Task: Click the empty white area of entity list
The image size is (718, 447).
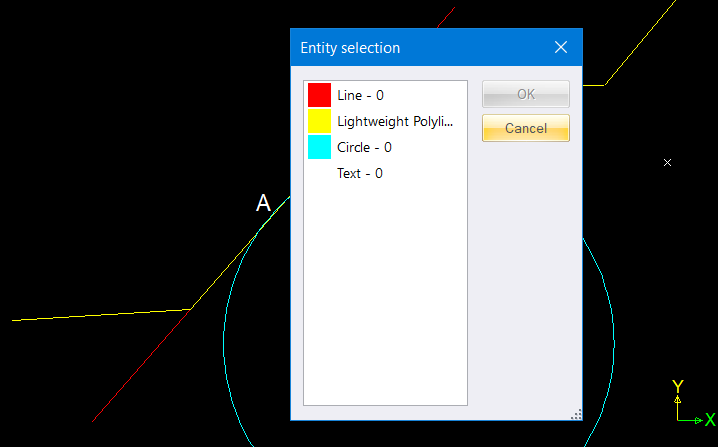Action: pyautogui.click(x=385, y=300)
